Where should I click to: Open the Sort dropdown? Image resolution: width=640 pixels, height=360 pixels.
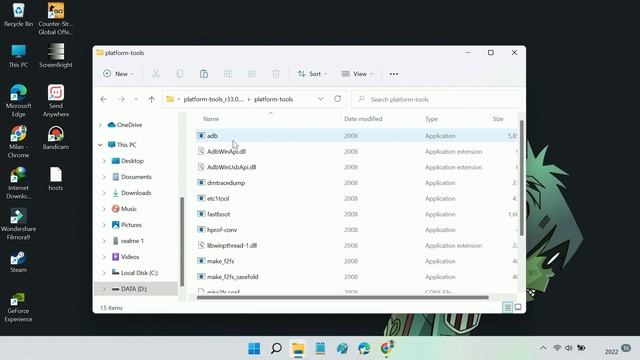click(313, 74)
